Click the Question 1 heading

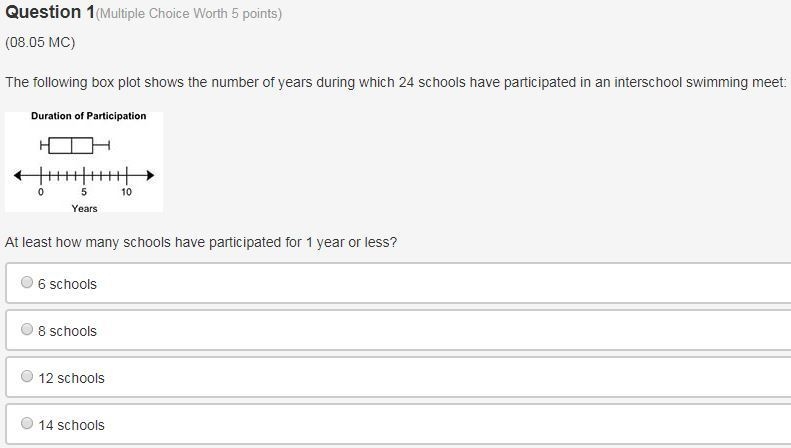50,12
